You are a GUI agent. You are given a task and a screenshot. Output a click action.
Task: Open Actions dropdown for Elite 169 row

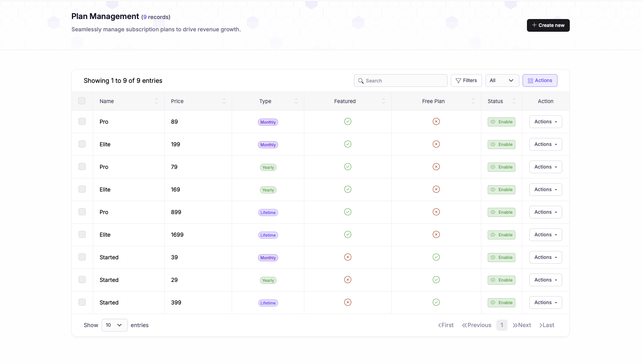pos(545,190)
